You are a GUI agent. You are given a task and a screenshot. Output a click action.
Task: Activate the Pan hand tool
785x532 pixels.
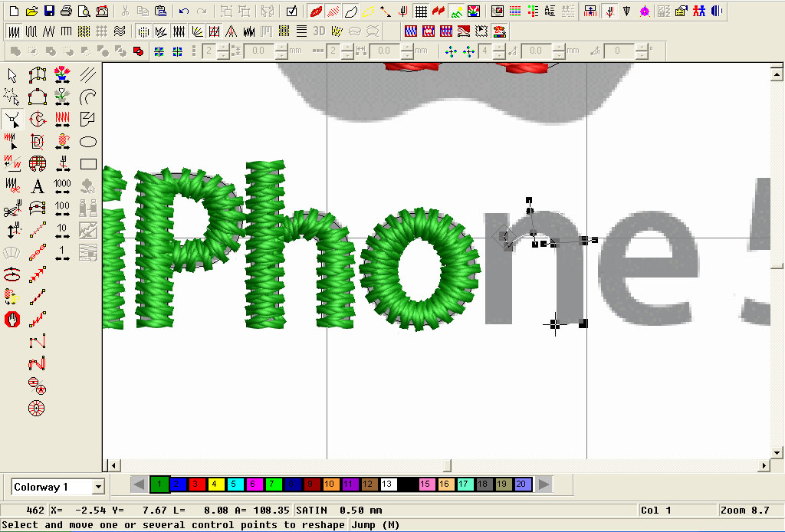click(x=11, y=319)
